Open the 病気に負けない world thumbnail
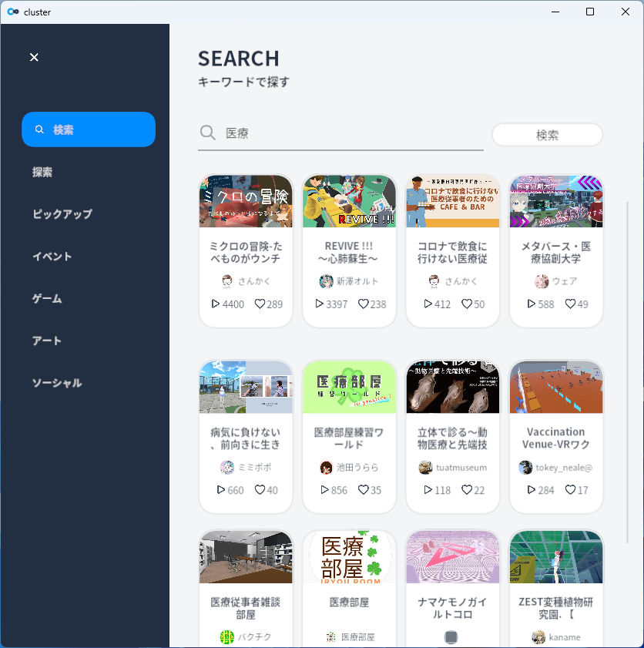Viewport: 644px width, 648px height. 246,388
